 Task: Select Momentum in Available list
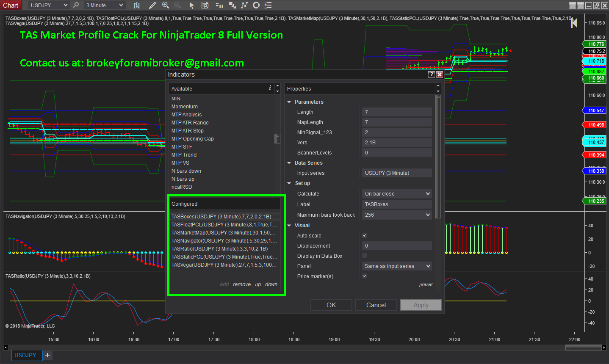[x=222, y=107]
